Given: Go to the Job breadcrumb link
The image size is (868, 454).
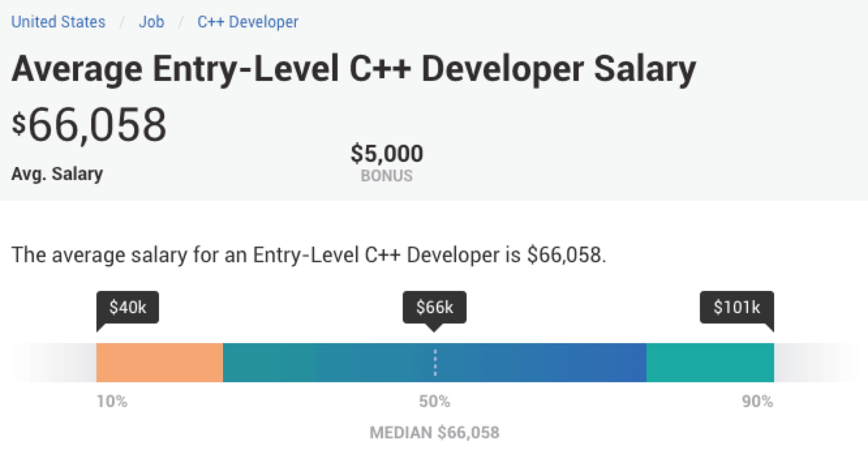Looking at the screenshot, I should [x=151, y=22].
